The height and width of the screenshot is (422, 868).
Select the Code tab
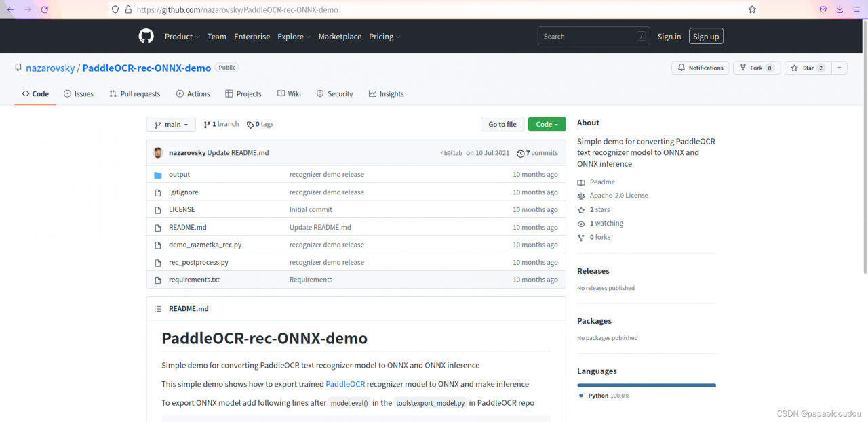(x=35, y=94)
